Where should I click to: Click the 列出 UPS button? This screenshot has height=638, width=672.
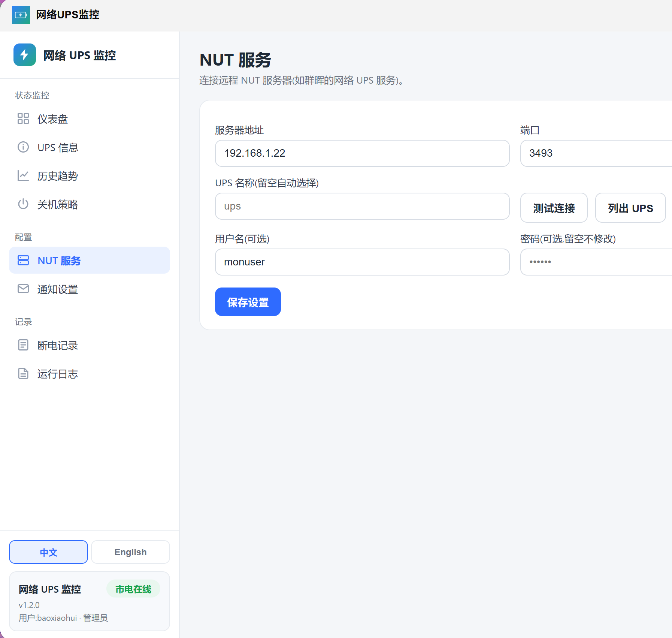630,208
